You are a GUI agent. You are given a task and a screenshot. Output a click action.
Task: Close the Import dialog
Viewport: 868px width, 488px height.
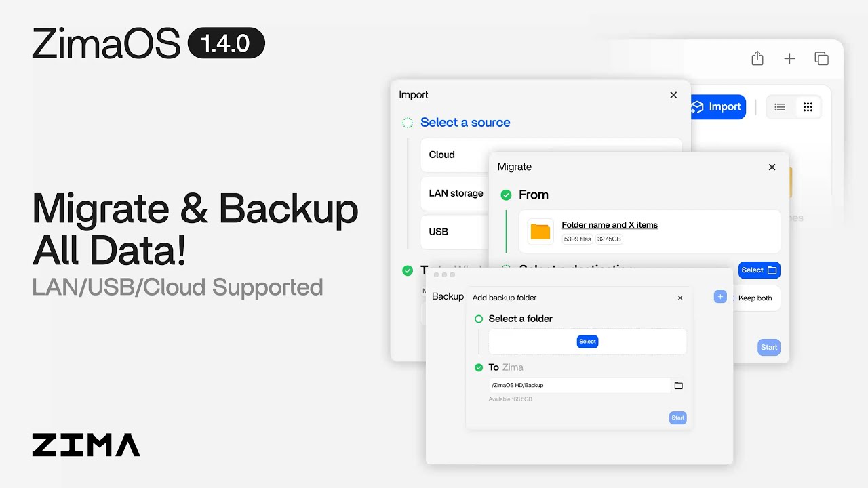click(673, 95)
